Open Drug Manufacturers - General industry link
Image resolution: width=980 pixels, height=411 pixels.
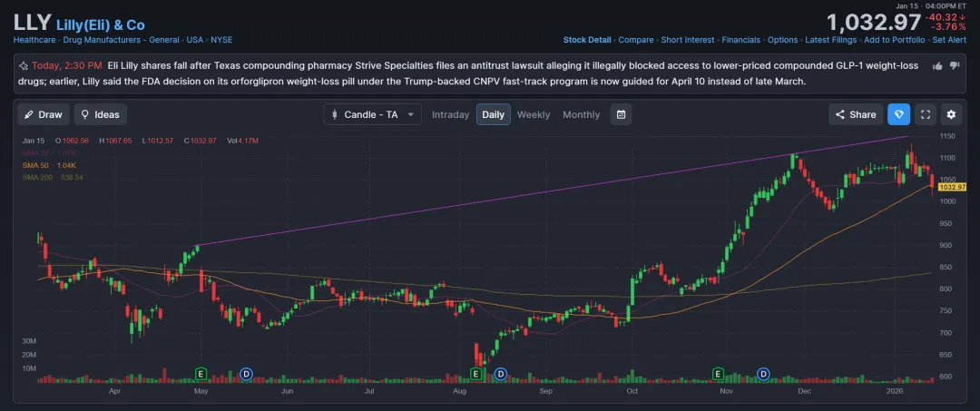pyautogui.click(x=121, y=40)
